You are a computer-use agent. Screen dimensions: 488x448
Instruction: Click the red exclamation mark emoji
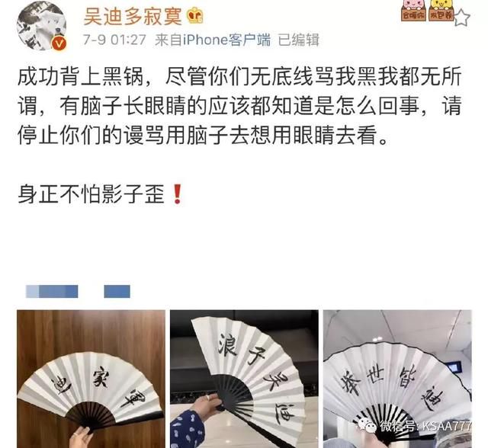pos(178,194)
